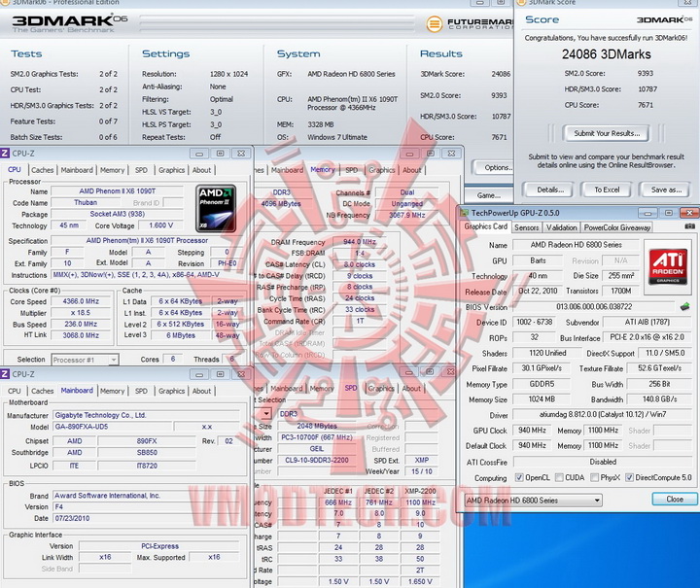
Task: Switch to CPU tab in Mainboard CPU-Z window
Action: (x=15, y=391)
